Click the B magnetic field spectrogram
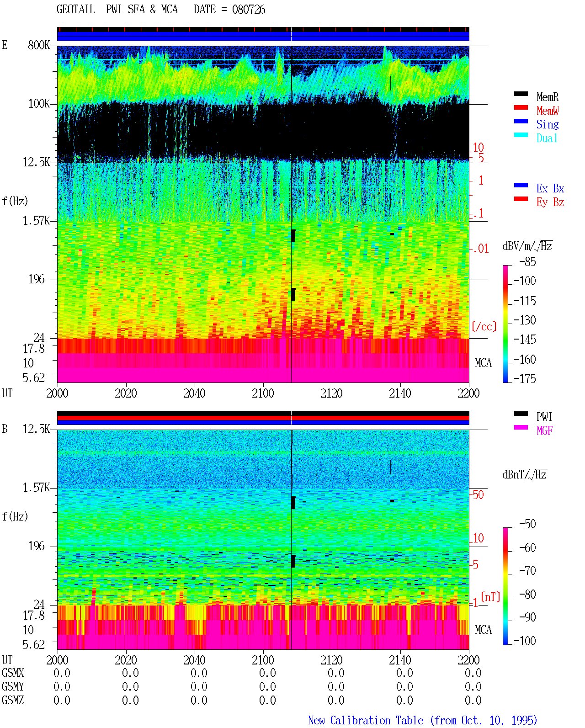 point(263,540)
